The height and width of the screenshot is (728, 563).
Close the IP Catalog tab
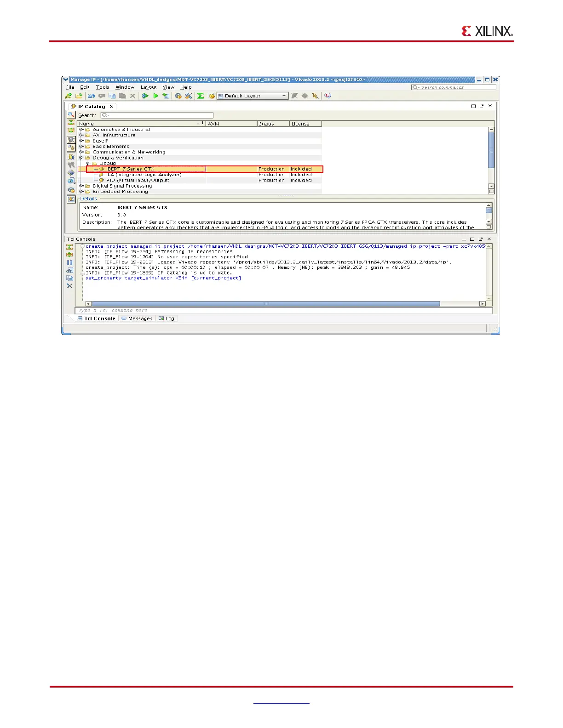[x=111, y=107]
